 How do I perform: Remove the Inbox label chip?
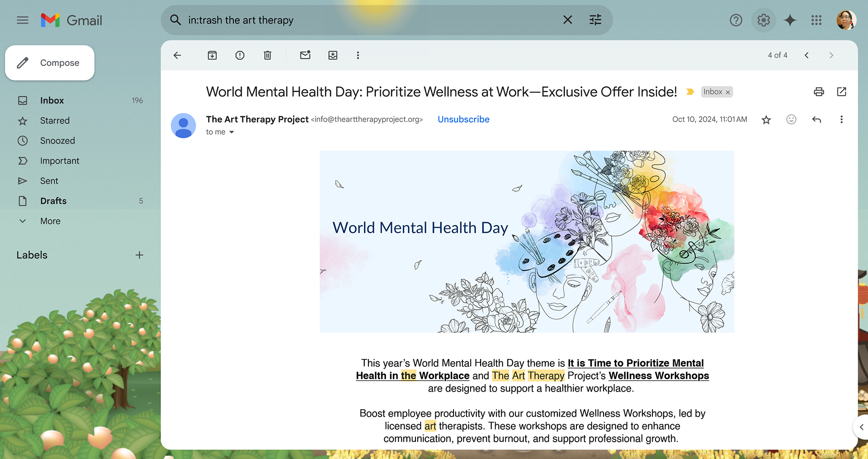pos(728,92)
